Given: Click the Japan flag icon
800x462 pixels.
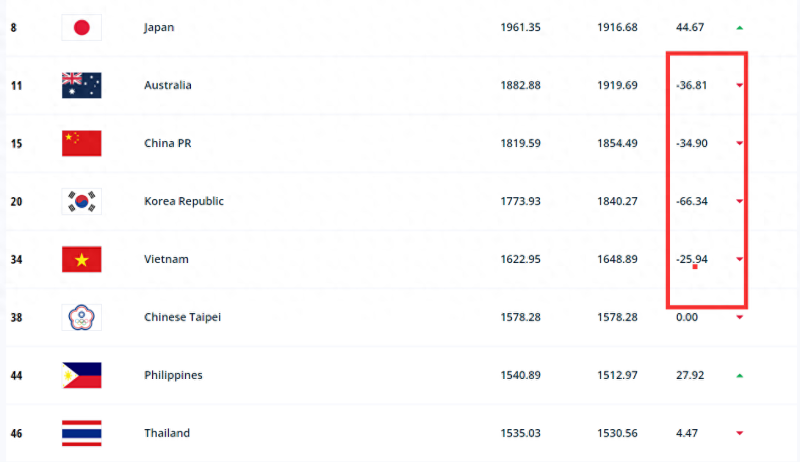Looking at the screenshot, I should [81, 27].
